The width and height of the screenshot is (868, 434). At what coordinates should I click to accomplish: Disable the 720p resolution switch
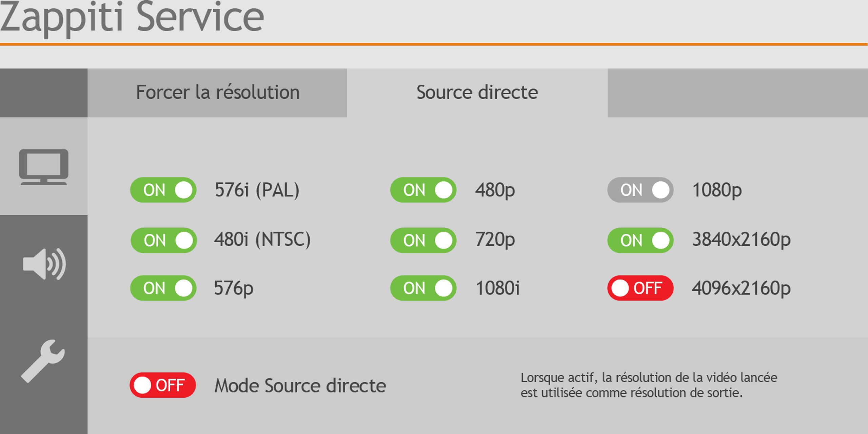[423, 240]
